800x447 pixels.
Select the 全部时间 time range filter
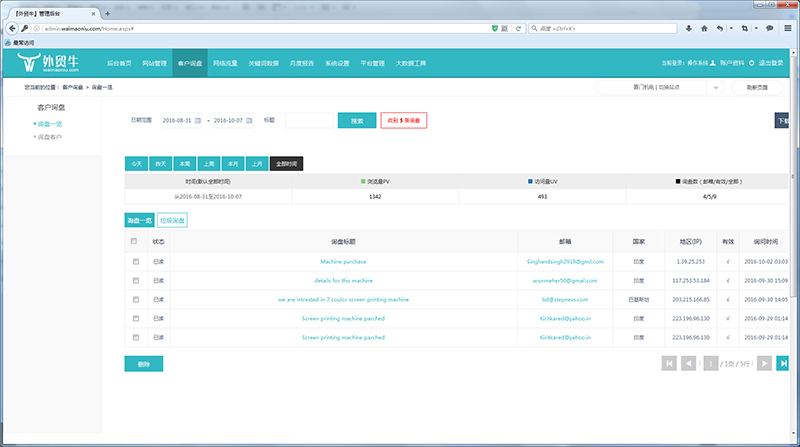[285, 163]
